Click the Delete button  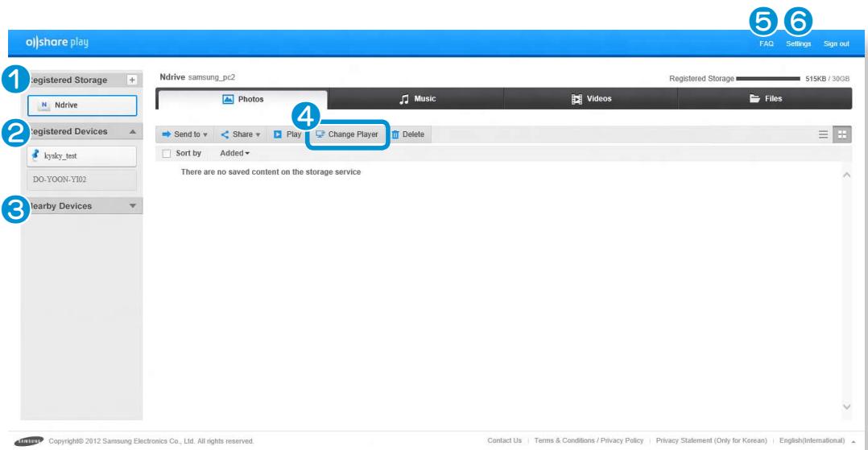(x=408, y=134)
